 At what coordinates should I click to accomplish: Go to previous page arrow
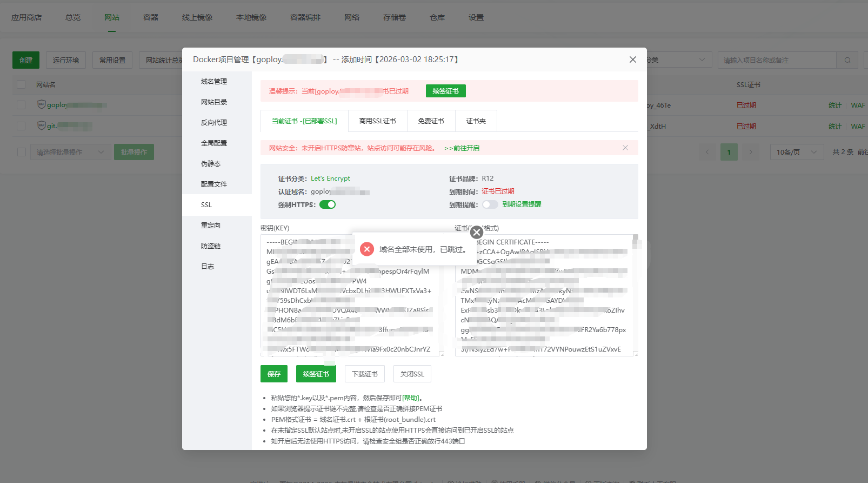coord(707,152)
